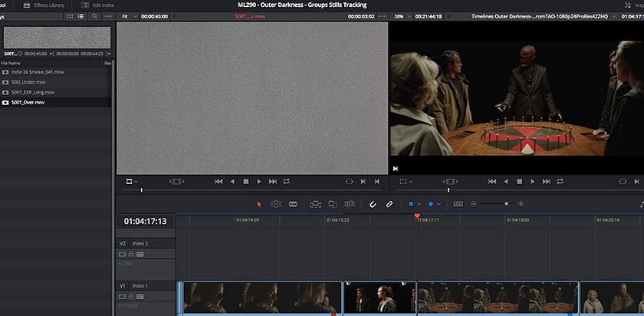
Task: Mark in point in source viewer
Action: (x=363, y=181)
